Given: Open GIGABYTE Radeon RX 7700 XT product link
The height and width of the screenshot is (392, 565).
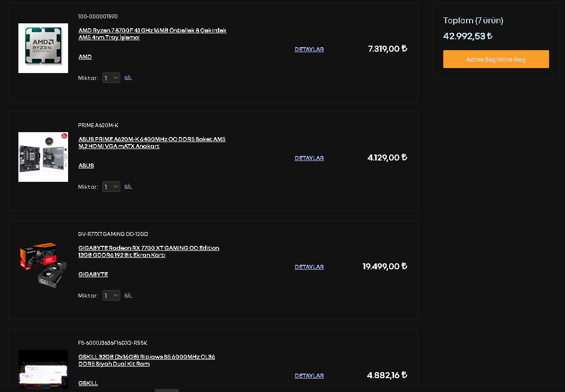Looking at the screenshot, I should click(x=149, y=251).
